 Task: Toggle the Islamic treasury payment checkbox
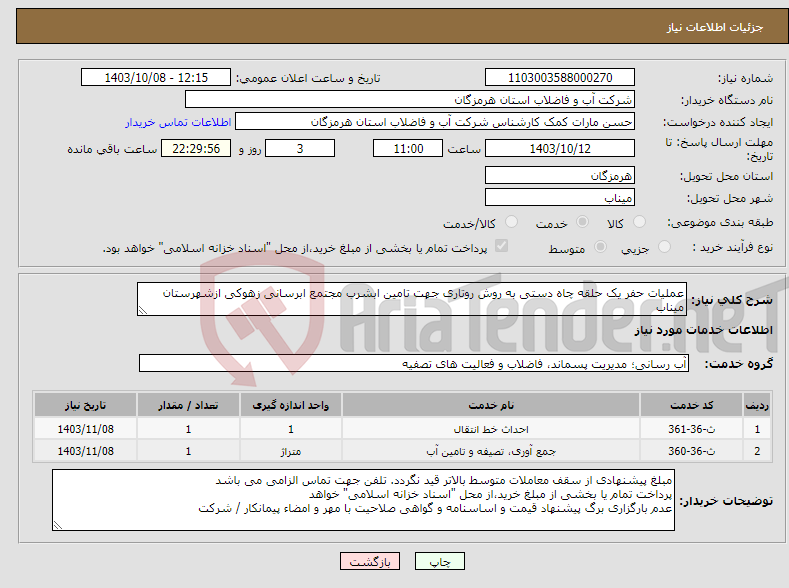[x=502, y=245]
